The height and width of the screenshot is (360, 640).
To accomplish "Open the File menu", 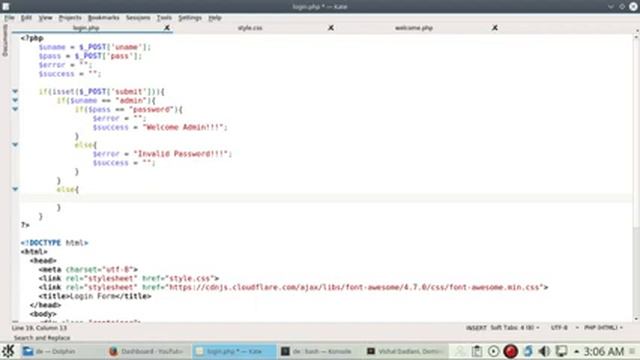I will click(9, 18).
